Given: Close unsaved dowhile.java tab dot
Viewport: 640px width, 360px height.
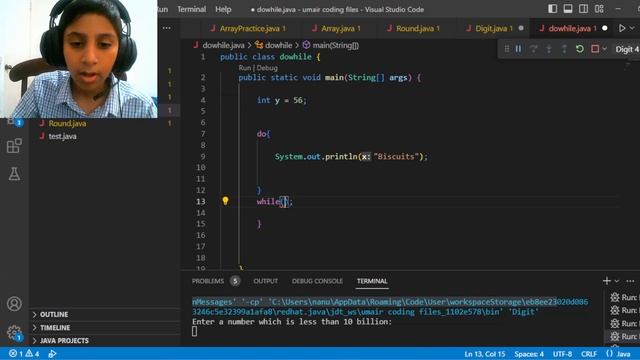Looking at the screenshot, I should [605, 28].
